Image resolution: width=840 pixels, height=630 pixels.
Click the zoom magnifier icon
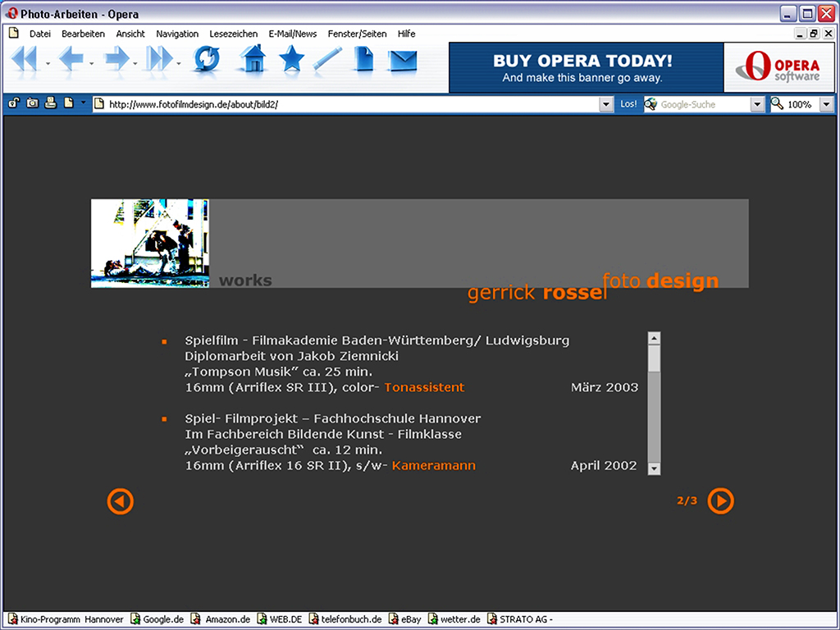777,103
